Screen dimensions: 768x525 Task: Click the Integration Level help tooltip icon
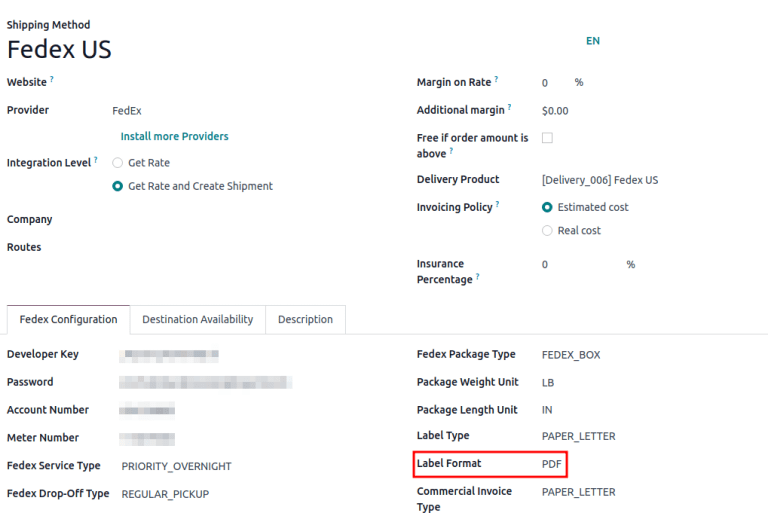pyautogui.click(x=96, y=160)
